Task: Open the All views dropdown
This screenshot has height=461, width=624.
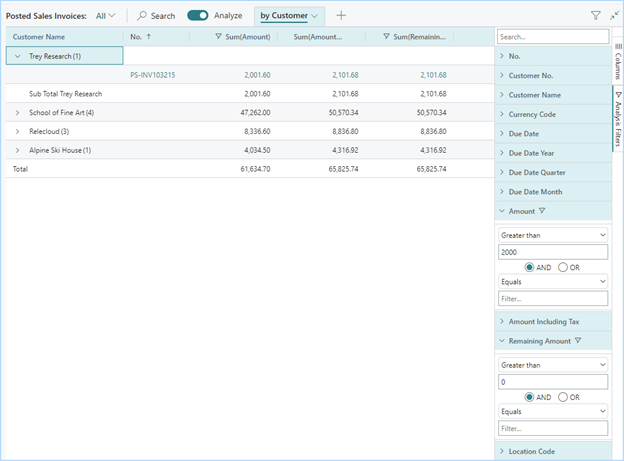Action: pos(105,16)
